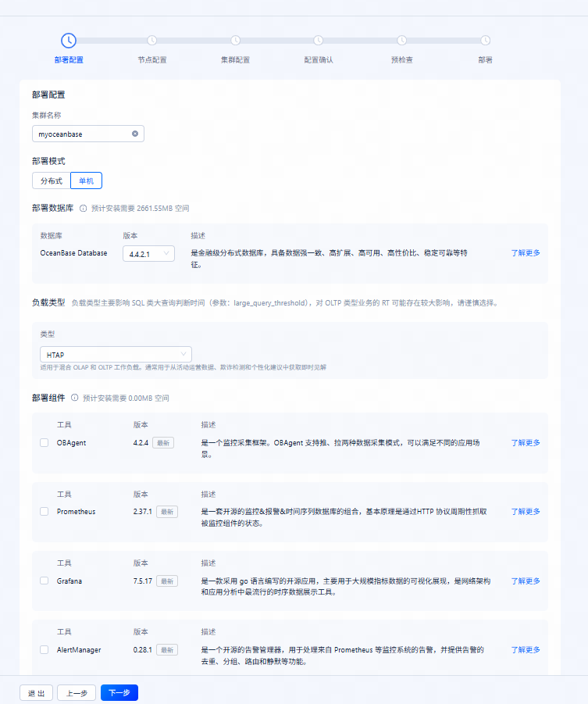
Task: Click info icon next to 部署组件
Action: tap(74, 398)
